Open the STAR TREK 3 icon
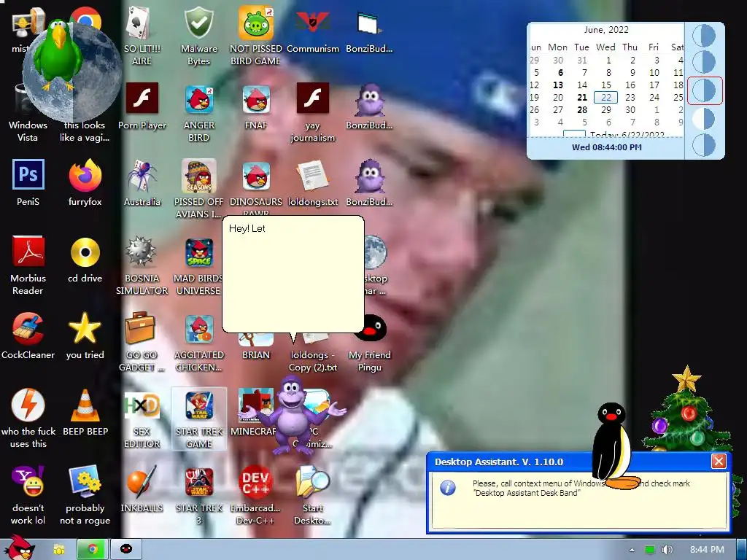 199,496
